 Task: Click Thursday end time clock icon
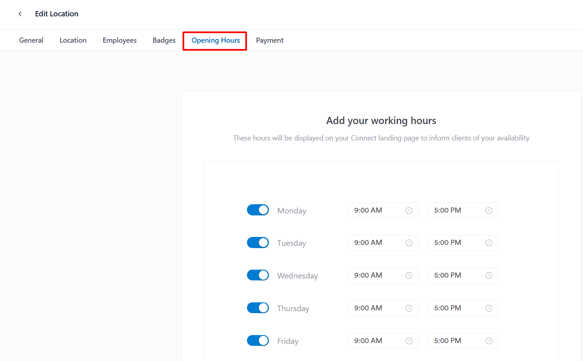tap(489, 308)
